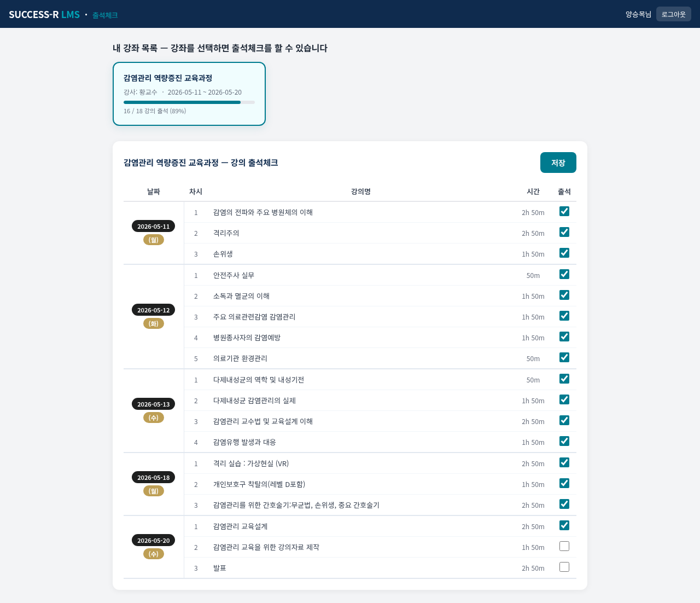Image resolution: width=700 pixels, height=603 pixels.
Task: Click the 2026-05-20 date badge
Action: [154, 540]
